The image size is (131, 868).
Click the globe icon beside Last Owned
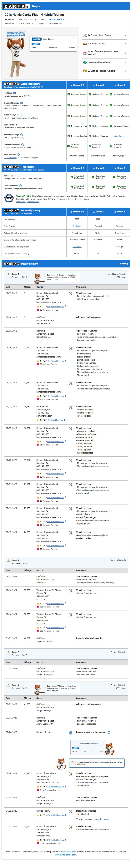[85, 62]
